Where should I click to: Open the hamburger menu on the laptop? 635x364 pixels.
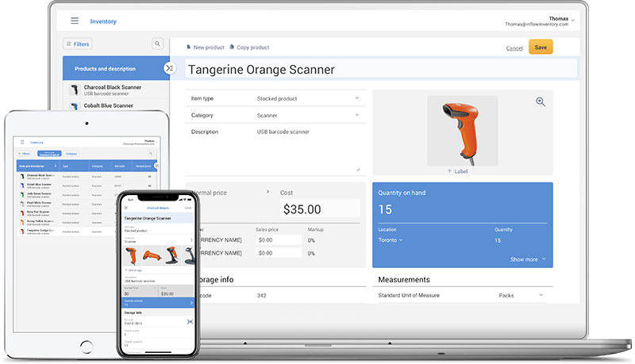click(75, 21)
